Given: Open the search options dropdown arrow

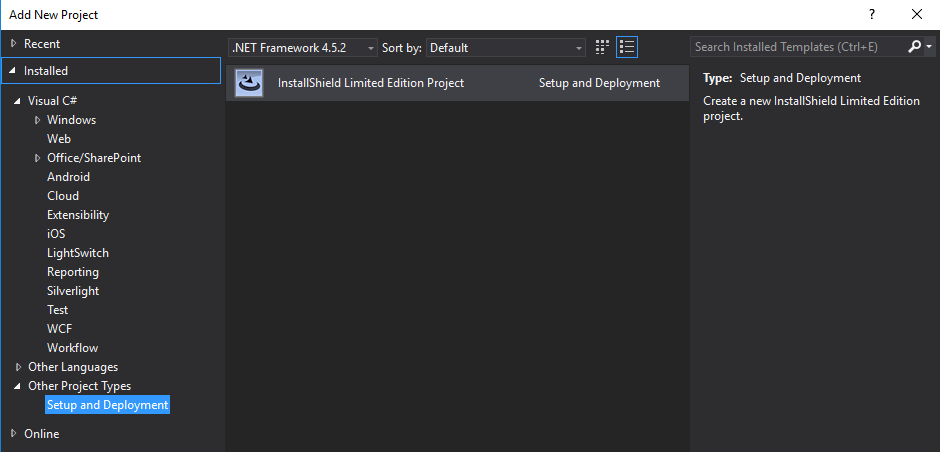Looking at the screenshot, I should 929,47.
